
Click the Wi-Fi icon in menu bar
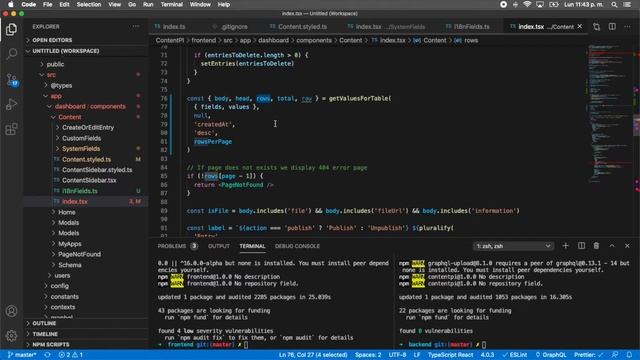pos(527,4)
